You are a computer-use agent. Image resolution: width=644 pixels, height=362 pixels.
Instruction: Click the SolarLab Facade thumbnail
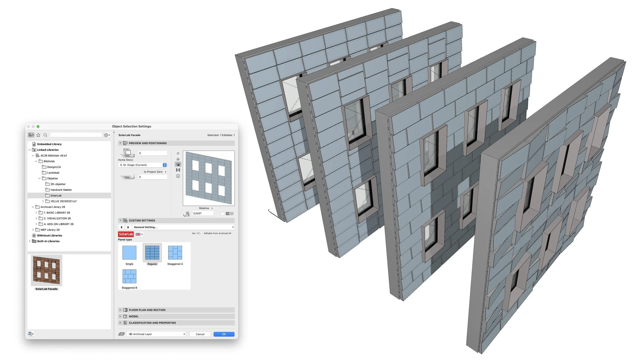(46, 270)
